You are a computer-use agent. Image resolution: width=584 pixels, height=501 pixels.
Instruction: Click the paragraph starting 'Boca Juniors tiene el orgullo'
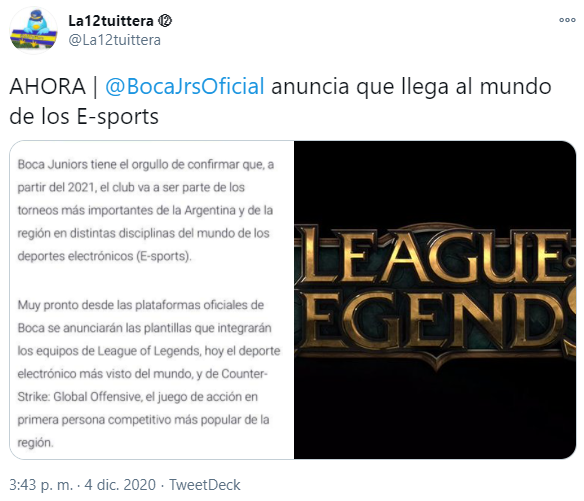pyautogui.click(x=146, y=210)
